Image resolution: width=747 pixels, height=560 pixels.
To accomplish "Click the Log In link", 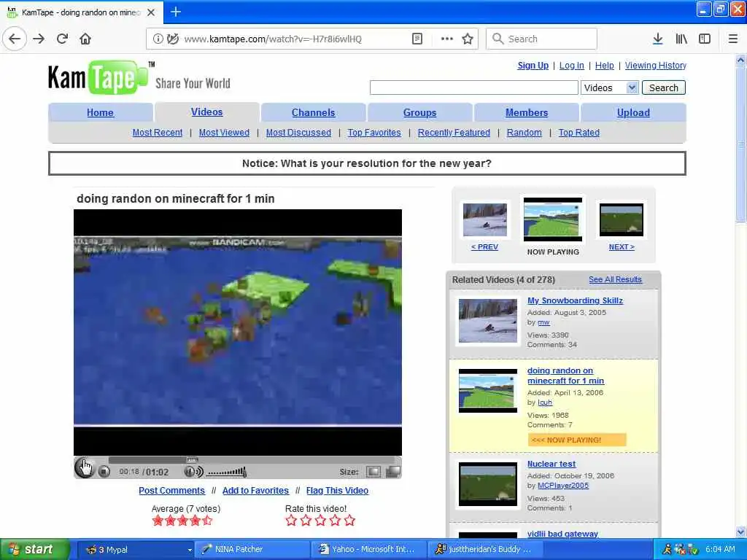I will [571, 66].
